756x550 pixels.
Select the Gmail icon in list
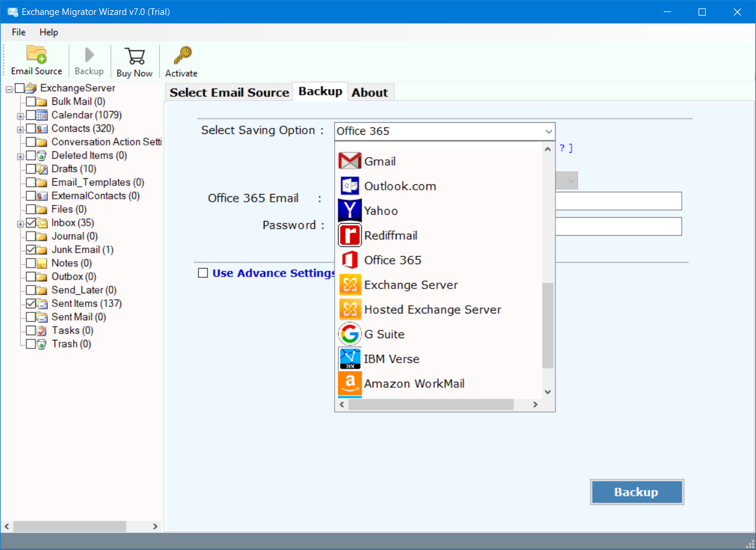350,161
